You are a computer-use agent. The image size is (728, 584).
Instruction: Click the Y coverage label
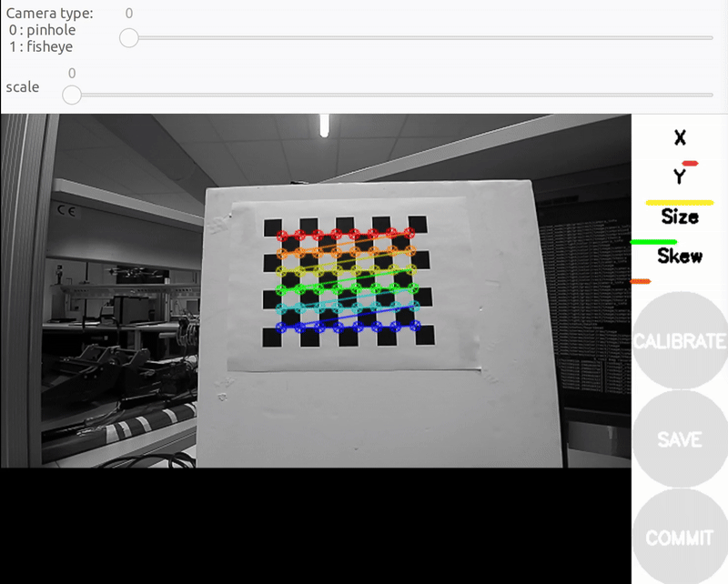tap(679, 176)
